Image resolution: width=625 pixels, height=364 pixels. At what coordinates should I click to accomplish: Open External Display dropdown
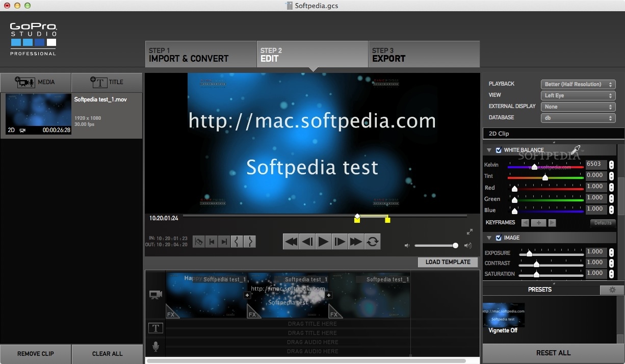[x=578, y=107]
